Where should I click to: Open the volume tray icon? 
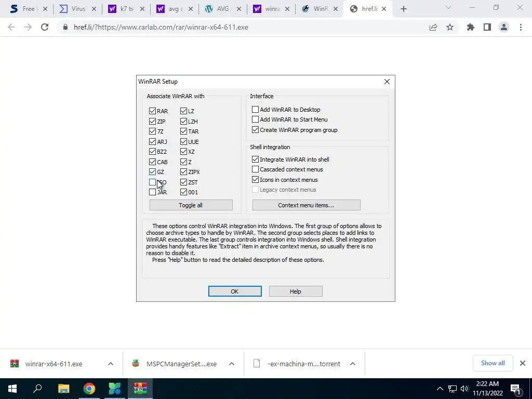click(x=464, y=389)
